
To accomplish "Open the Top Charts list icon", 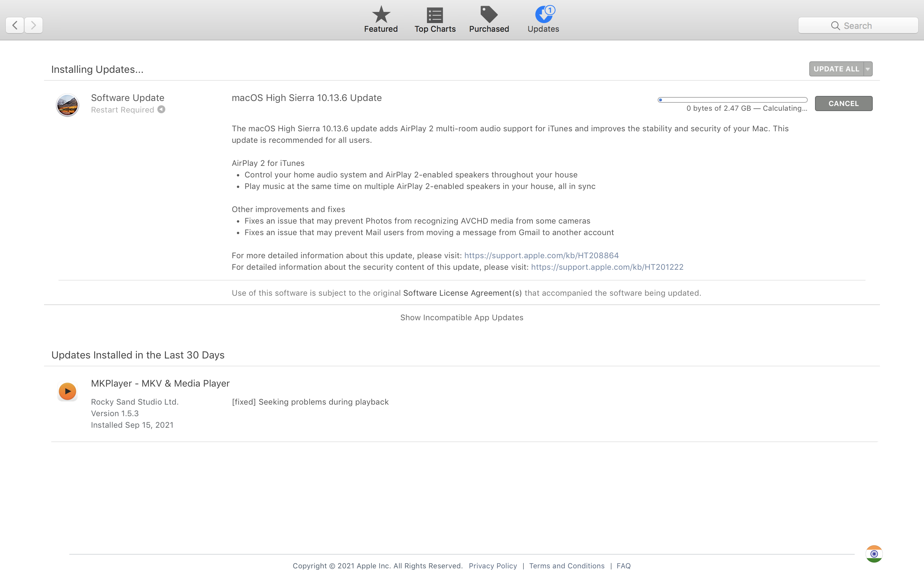I will coord(435,15).
